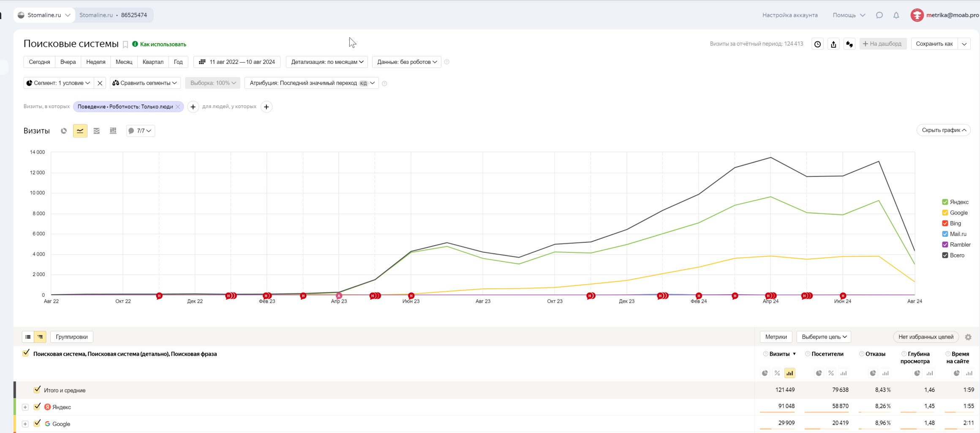Select column chart view icon
This screenshot has height=433, width=980.
tap(113, 131)
